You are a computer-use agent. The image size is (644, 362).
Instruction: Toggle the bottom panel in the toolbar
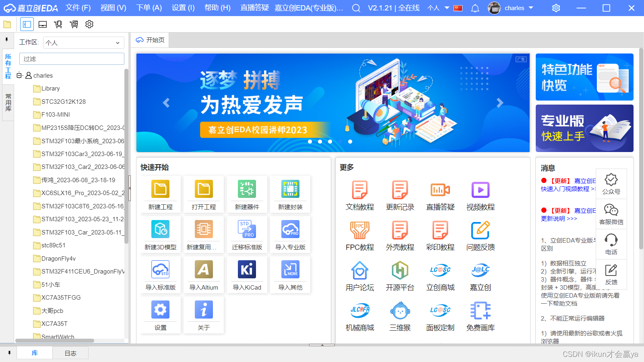tap(43, 24)
